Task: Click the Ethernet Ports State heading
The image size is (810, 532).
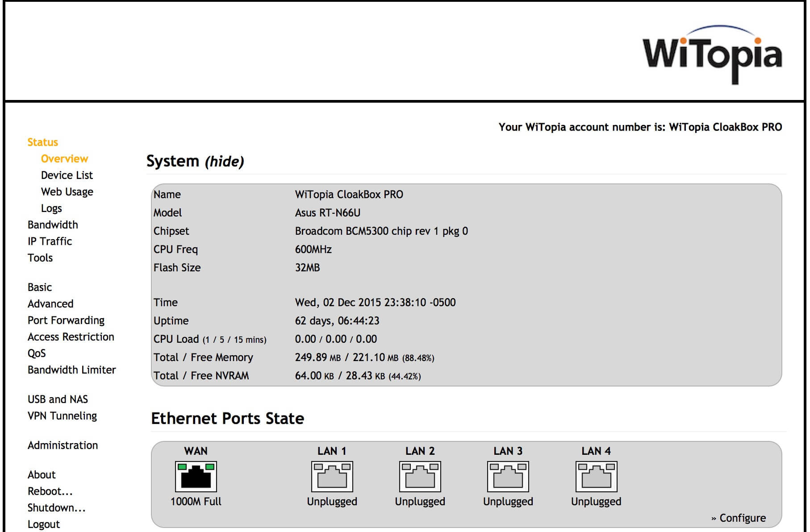Action: [228, 419]
